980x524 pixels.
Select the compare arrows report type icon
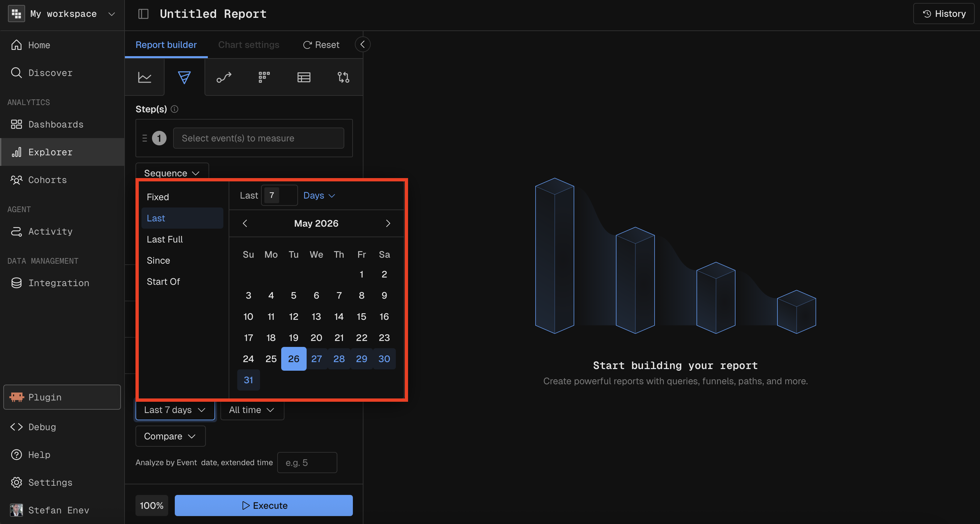tap(344, 77)
